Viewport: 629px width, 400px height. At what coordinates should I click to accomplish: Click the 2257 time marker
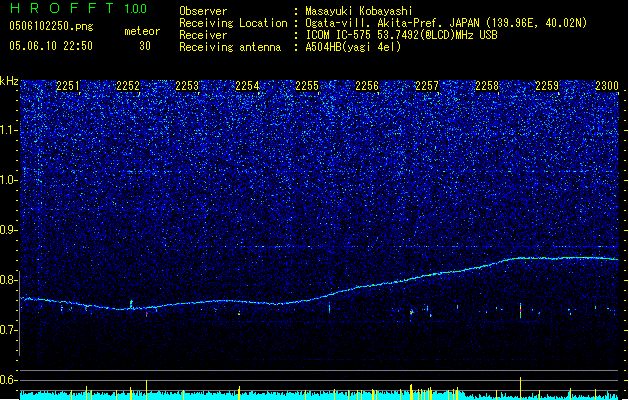(x=427, y=86)
